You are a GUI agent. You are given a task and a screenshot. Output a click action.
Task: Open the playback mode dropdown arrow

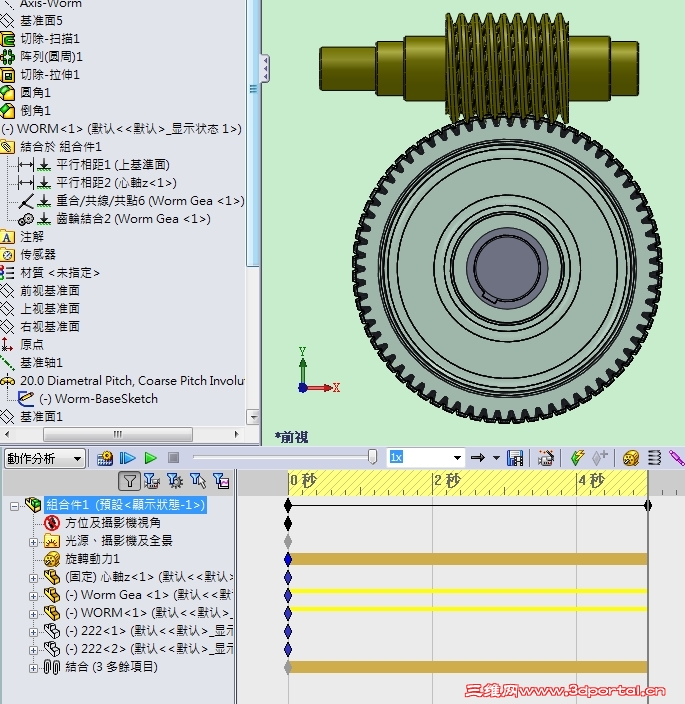(496, 458)
